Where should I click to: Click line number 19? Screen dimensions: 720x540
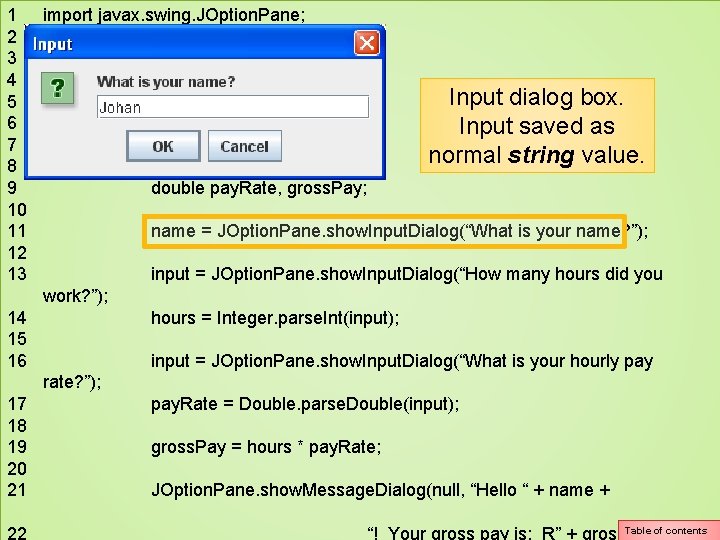[17, 447]
